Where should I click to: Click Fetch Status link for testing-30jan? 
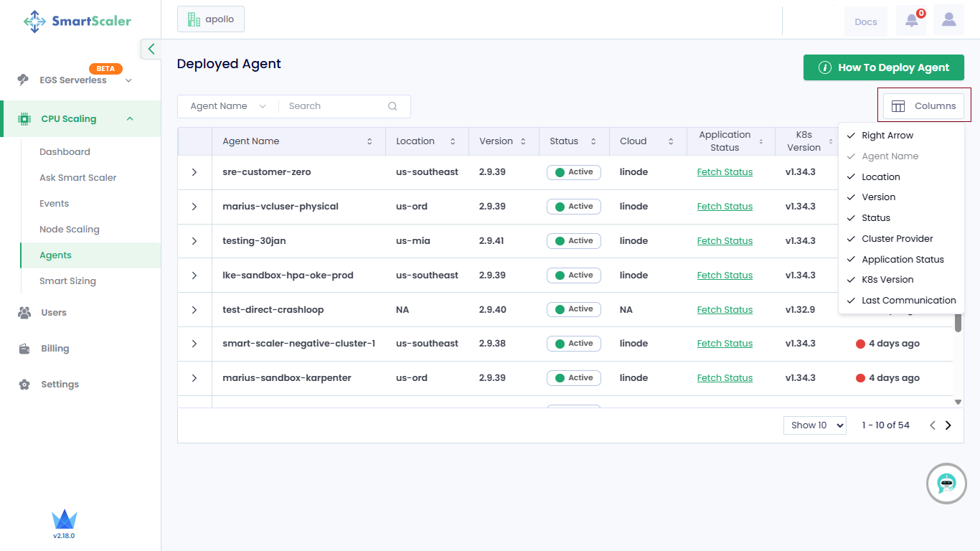(x=725, y=241)
